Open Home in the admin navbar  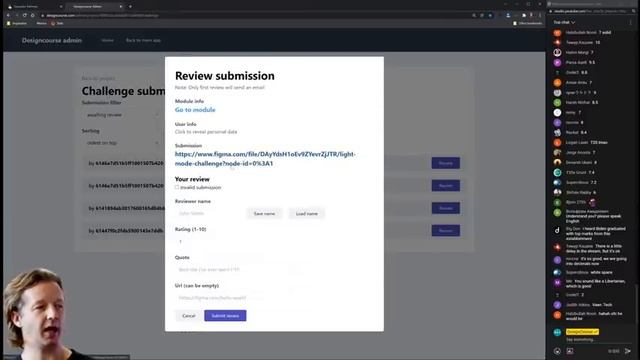(x=107, y=40)
